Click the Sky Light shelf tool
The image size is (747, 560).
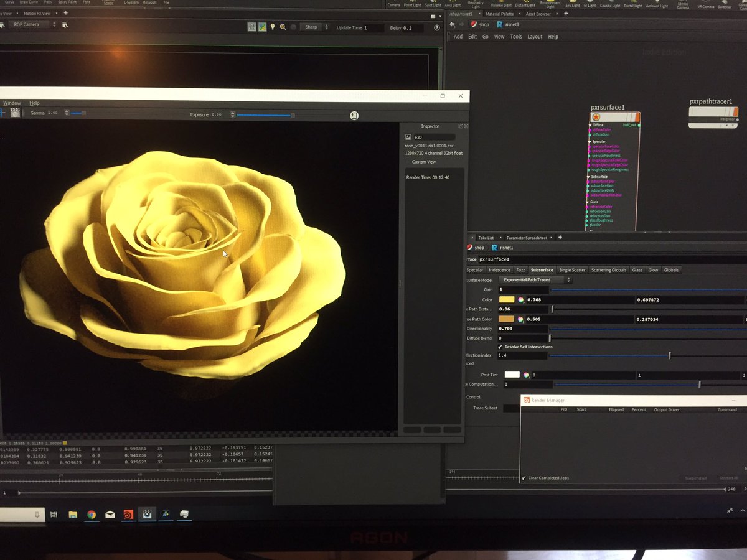(573, 5)
